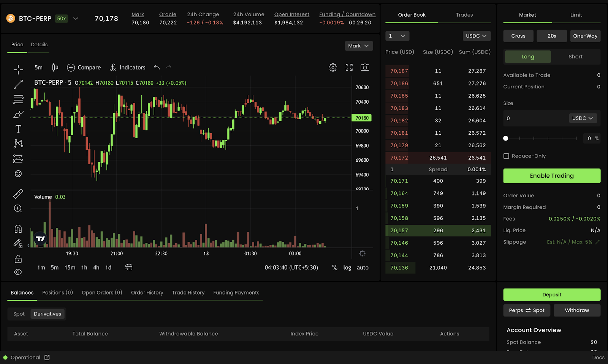
Task: Select the Short side toggle
Action: (575, 57)
